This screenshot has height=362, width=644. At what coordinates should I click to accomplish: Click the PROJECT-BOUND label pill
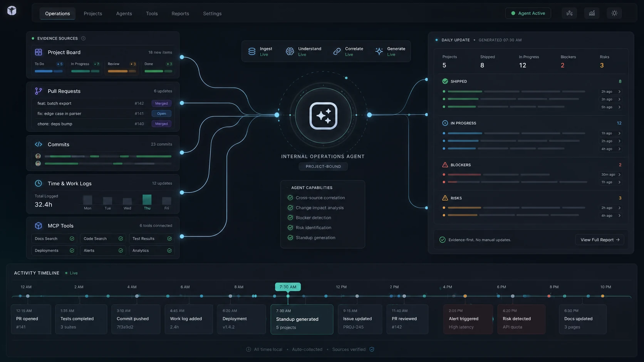[323, 167]
